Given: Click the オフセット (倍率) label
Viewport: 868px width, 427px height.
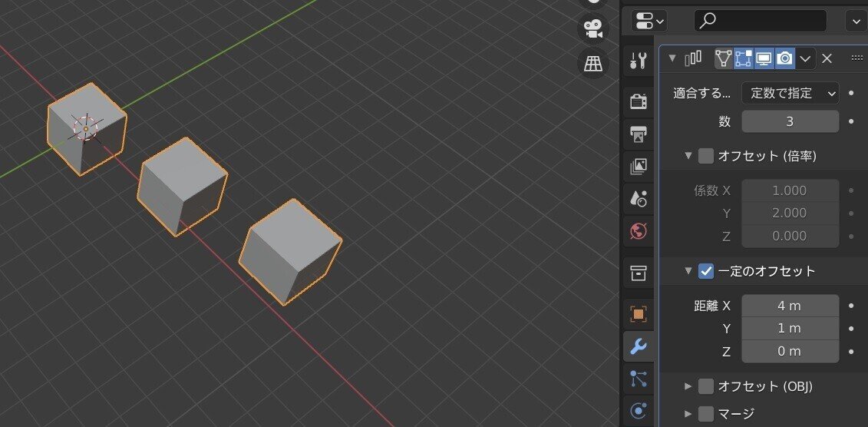Looking at the screenshot, I should (x=767, y=156).
